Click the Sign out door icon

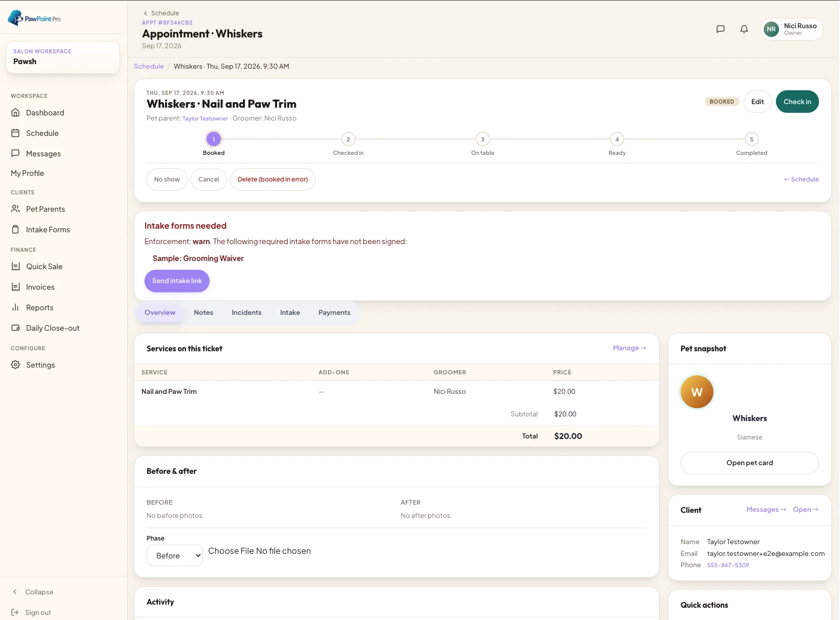(x=15, y=612)
